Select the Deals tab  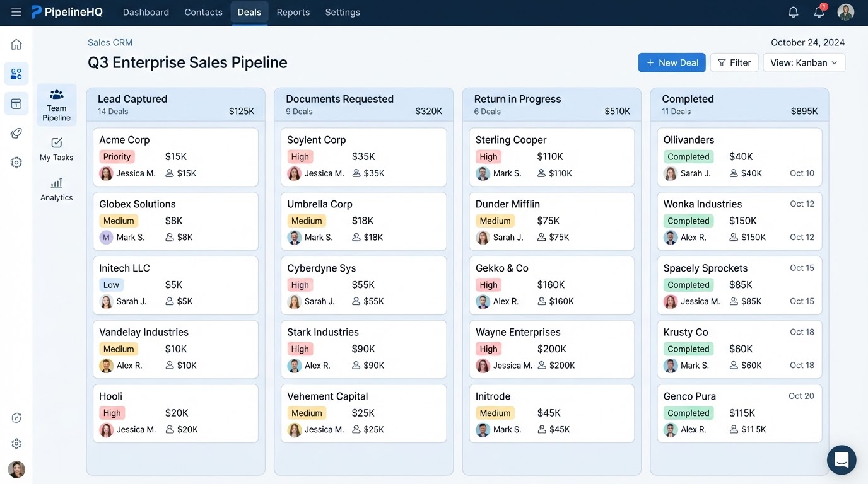coord(249,12)
